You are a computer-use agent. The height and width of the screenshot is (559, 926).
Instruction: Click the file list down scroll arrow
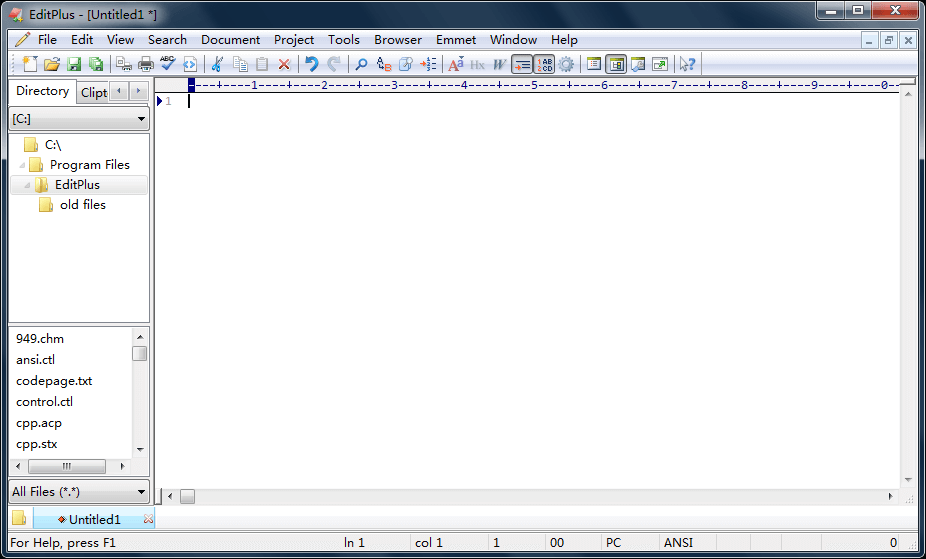pos(140,449)
